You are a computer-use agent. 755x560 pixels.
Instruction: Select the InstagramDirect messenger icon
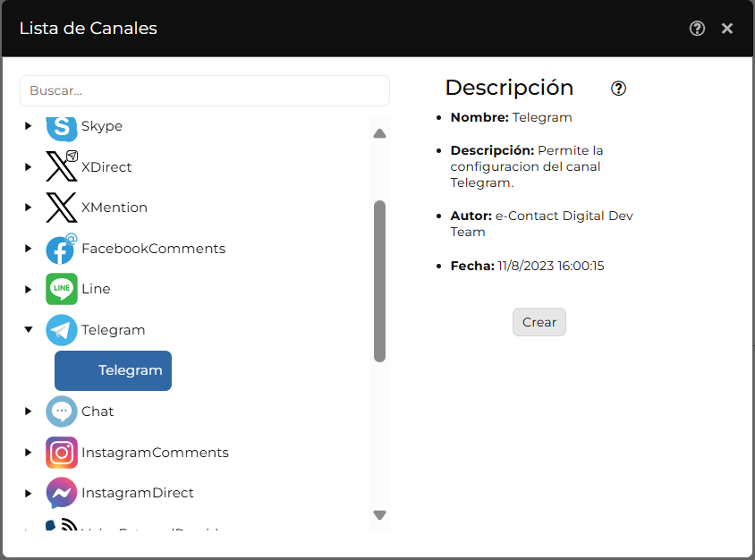pyautogui.click(x=62, y=493)
